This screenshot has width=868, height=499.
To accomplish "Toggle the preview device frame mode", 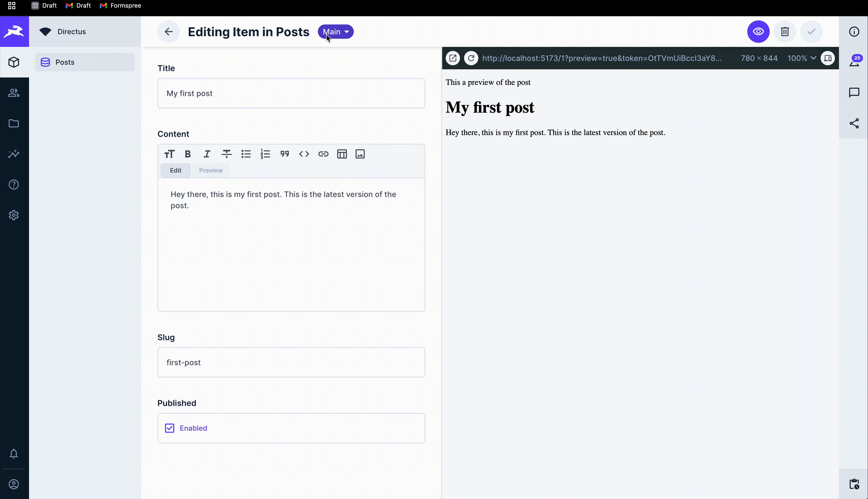I will [828, 58].
